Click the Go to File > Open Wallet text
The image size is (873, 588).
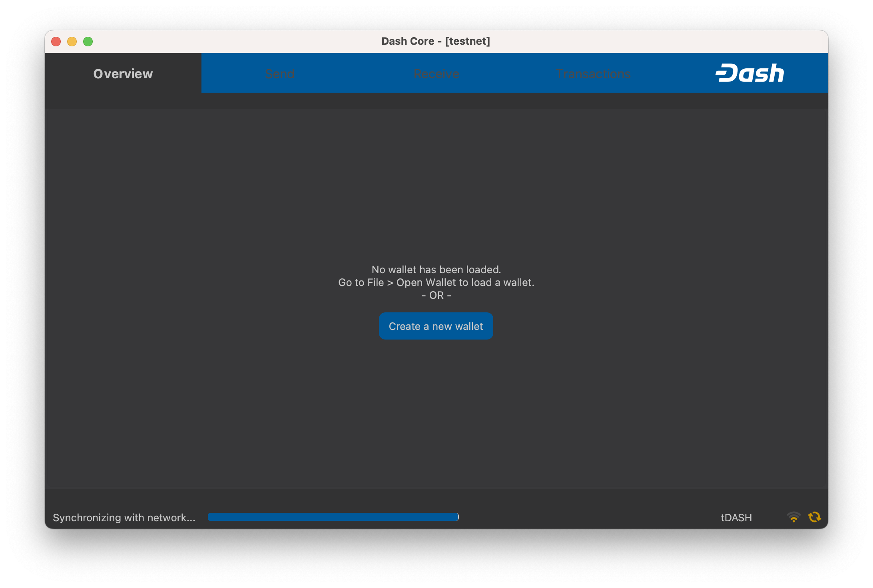(436, 282)
